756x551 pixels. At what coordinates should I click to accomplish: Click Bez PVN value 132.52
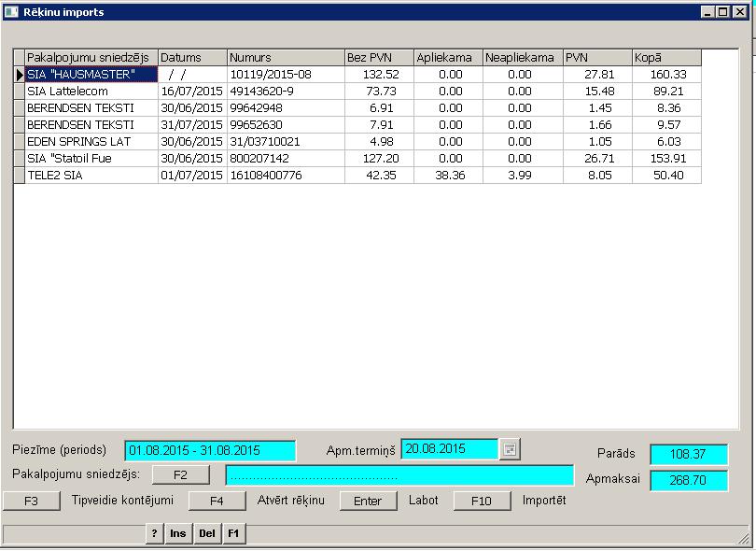[x=380, y=75]
